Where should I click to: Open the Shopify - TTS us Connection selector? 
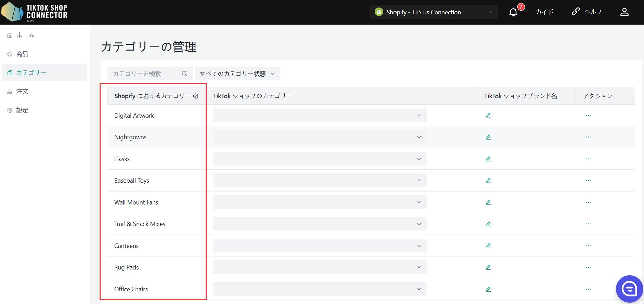[434, 12]
